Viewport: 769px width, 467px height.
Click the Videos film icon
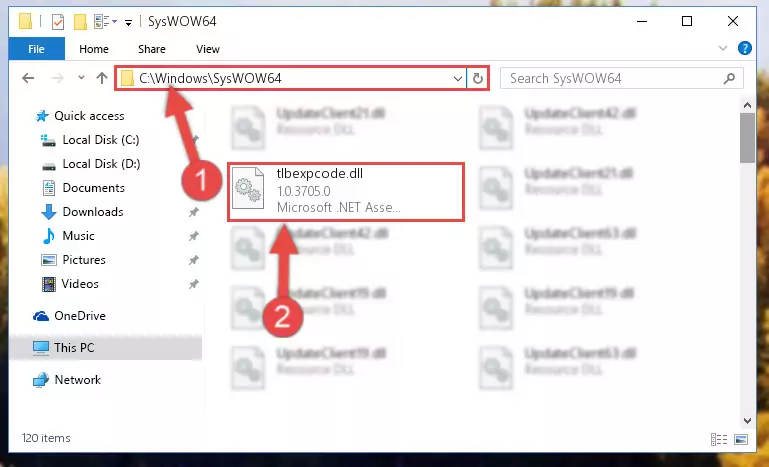click(x=49, y=284)
